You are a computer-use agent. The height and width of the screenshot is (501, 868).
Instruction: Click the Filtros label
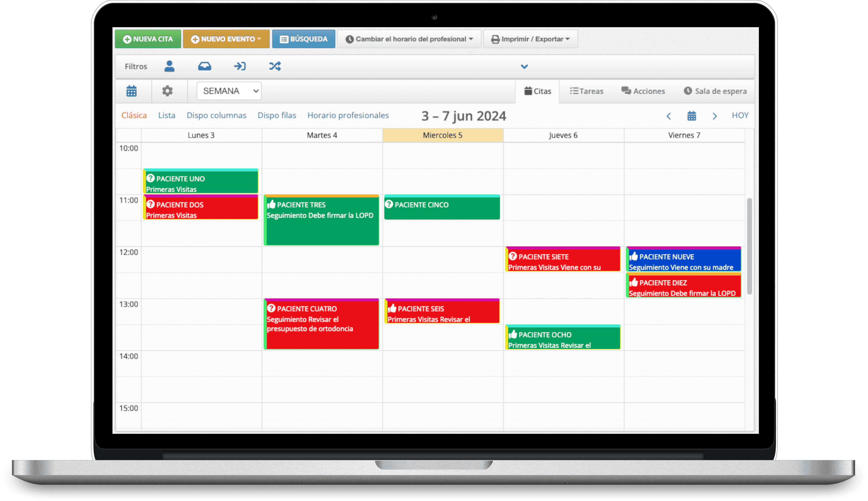coord(136,66)
